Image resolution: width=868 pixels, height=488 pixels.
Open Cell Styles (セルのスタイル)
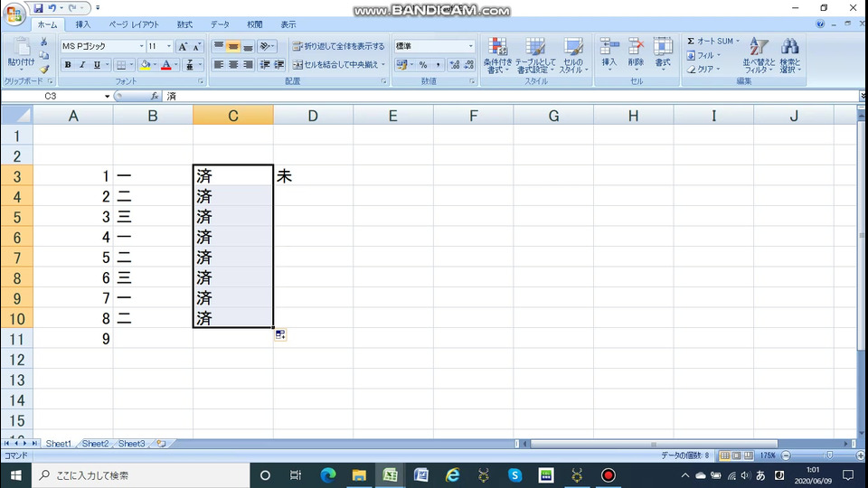(573, 55)
